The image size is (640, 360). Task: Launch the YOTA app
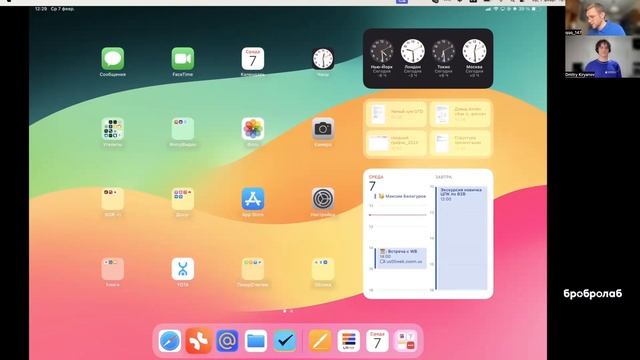click(x=182, y=269)
